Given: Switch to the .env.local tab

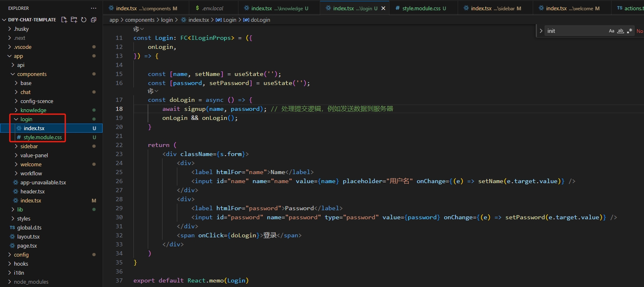Looking at the screenshot, I should [212, 8].
